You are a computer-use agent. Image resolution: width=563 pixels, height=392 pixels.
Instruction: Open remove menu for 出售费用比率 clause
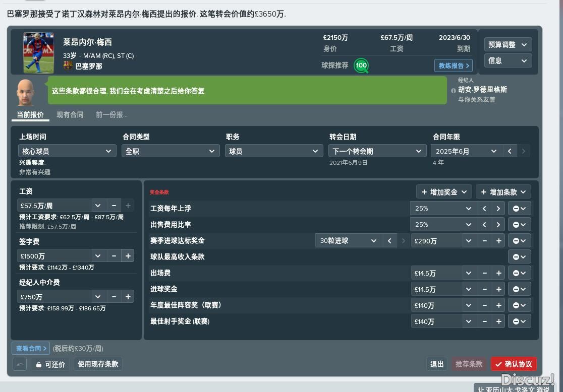pos(519,225)
